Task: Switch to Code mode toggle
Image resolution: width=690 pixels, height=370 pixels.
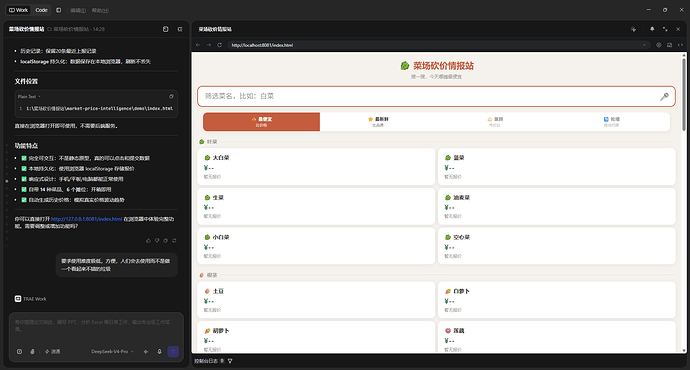Action: (41, 10)
